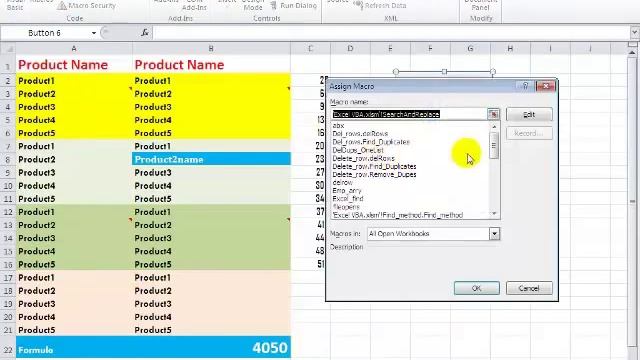
Task: Select the 'DelDups_OneList' macro
Action: click(x=358, y=150)
